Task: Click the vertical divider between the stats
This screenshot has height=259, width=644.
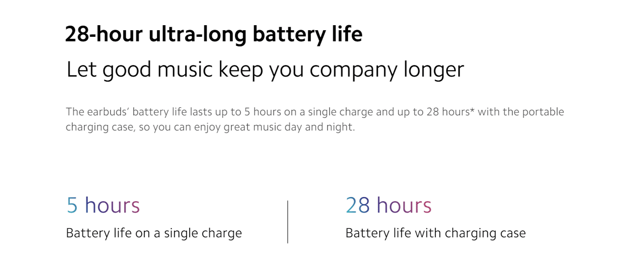Action: [x=288, y=222]
